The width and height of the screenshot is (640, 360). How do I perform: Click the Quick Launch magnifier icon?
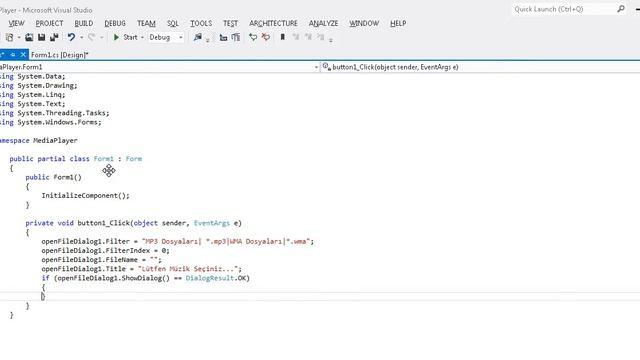pyautogui.click(x=621, y=9)
